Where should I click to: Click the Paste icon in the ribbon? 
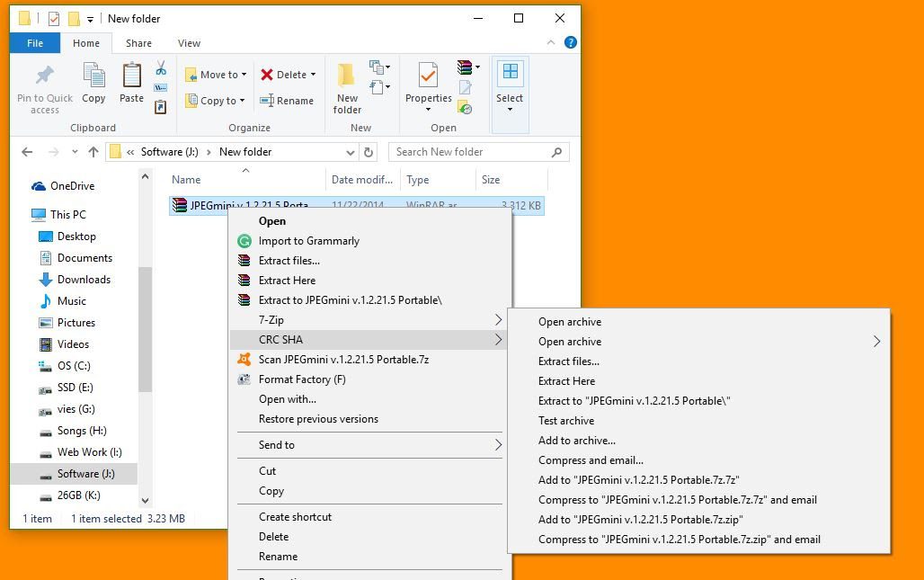tap(131, 83)
